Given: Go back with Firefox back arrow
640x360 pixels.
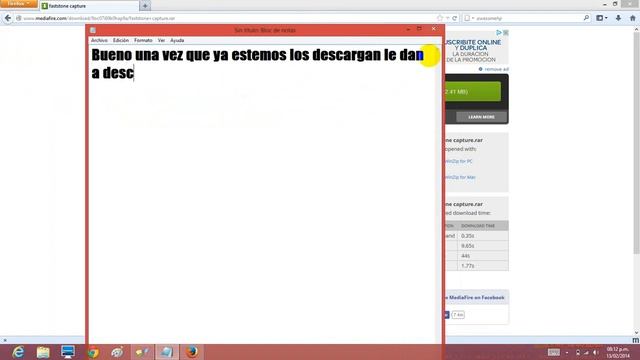Looking at the screenshot, I should 8,18.
